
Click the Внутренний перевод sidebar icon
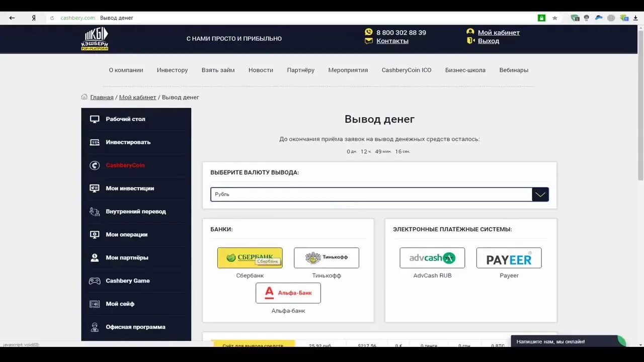point(95,212)
